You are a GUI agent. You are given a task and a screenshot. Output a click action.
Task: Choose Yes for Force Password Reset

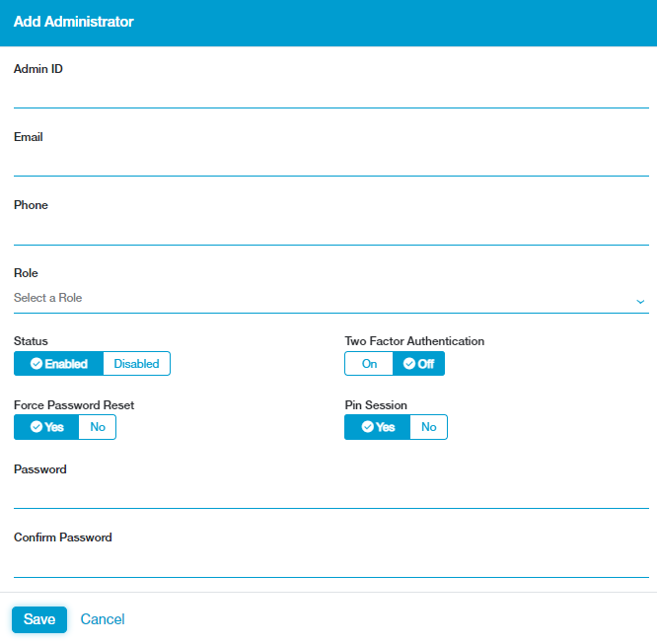click(46, 427)
